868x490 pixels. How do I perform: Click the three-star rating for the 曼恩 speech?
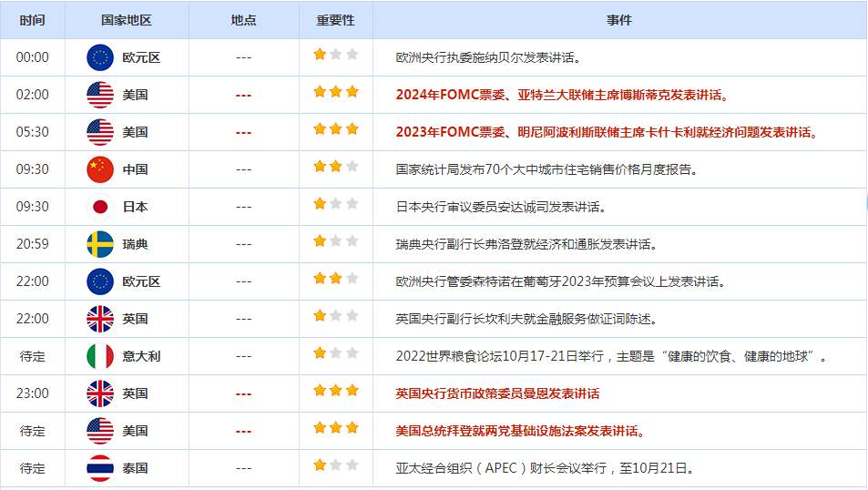point(335,391)
